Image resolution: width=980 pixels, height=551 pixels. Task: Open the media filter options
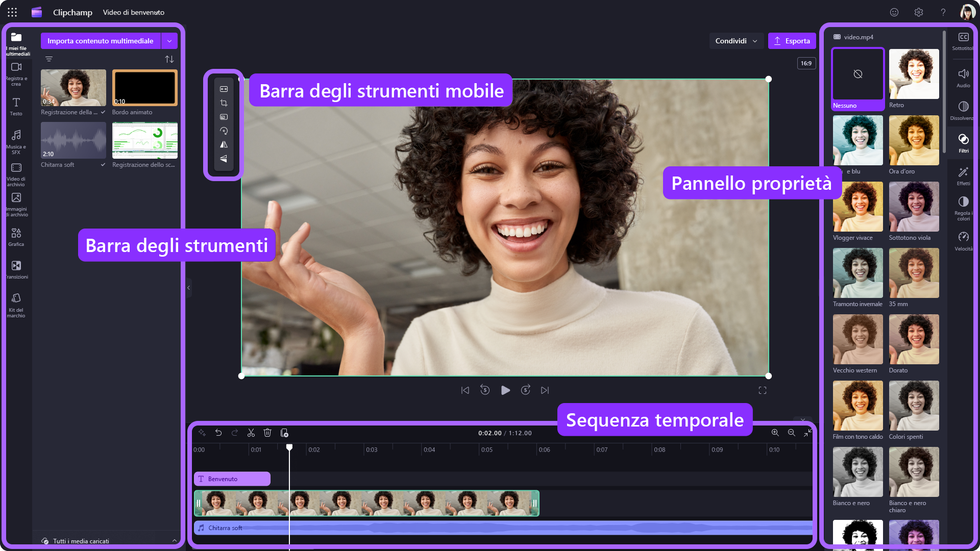49,59
